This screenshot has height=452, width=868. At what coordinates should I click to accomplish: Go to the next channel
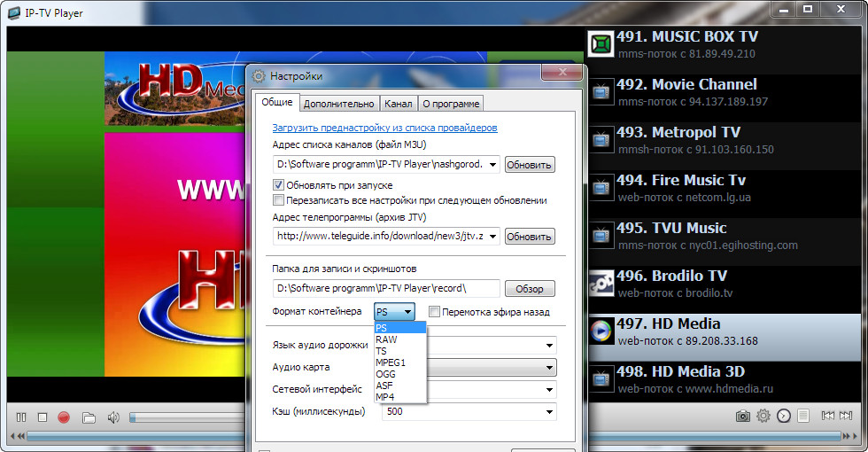[x=846, y=416]
